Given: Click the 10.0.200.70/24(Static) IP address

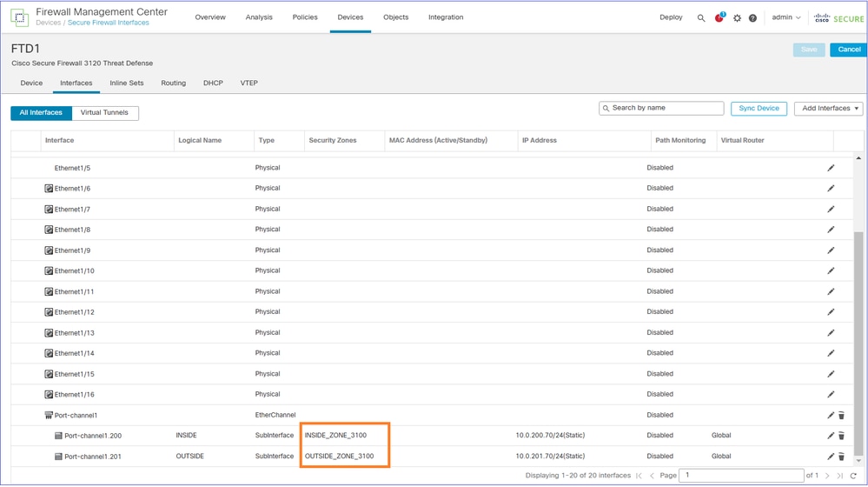Looking at the screenshot, I should pyautogui.click(x=550, y=436).
